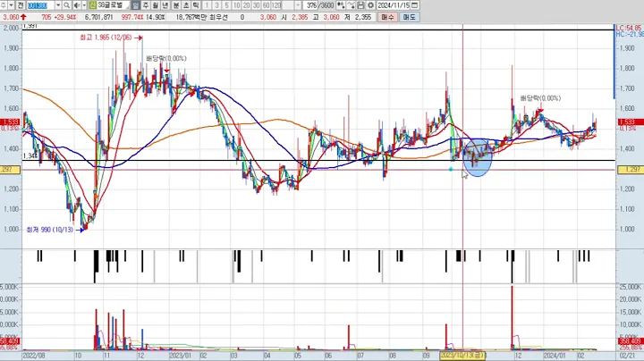Open the stock code history dropdown

(x=58, y=5)
